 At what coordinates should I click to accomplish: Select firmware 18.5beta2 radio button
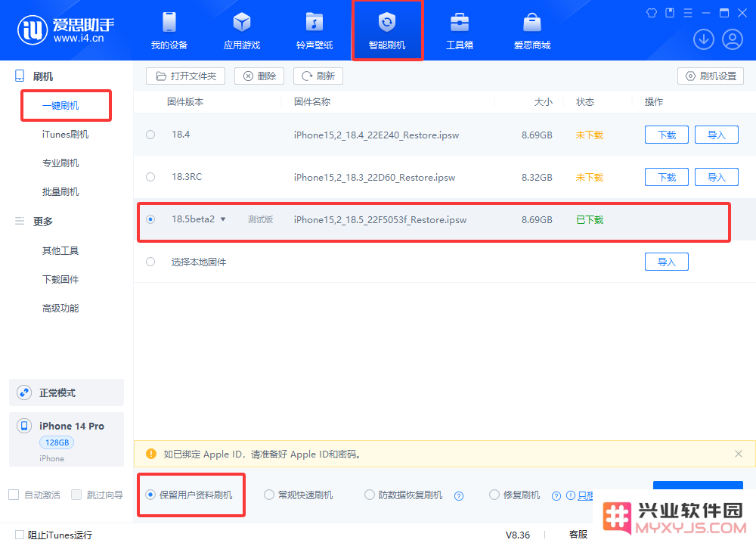(150, 219)
